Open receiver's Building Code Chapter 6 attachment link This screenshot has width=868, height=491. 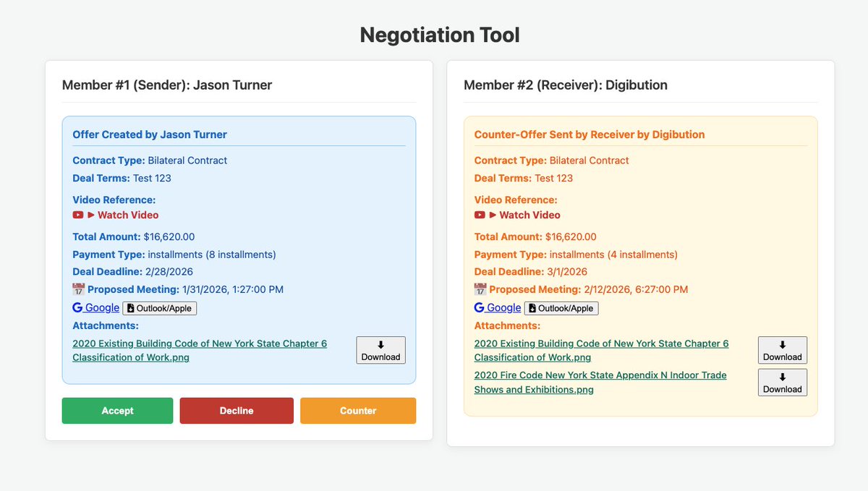(602, 350)
